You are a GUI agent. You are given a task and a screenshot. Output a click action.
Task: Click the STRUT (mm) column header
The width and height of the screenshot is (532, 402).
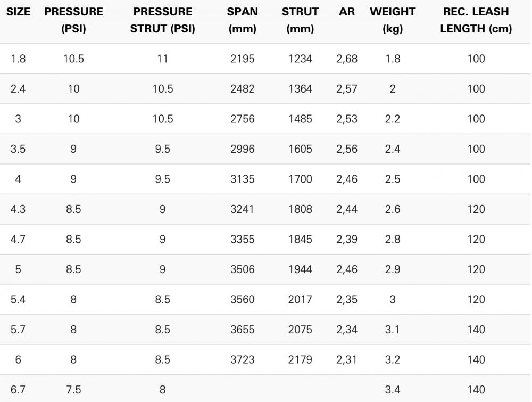[x=300, y=20]
